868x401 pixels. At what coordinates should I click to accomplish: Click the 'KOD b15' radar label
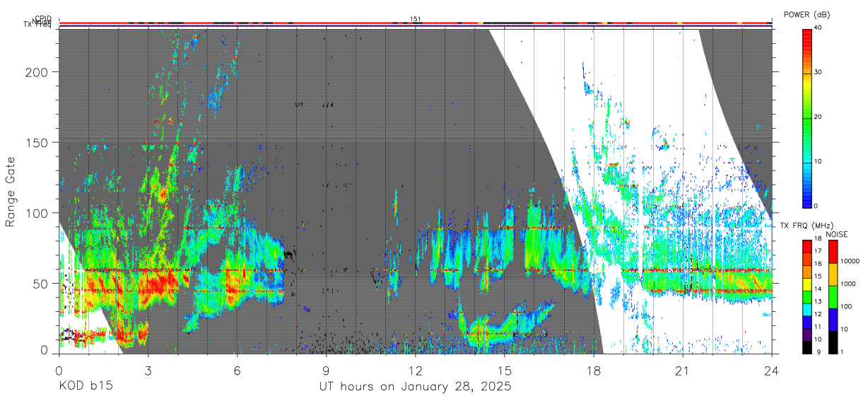point(86,387)
